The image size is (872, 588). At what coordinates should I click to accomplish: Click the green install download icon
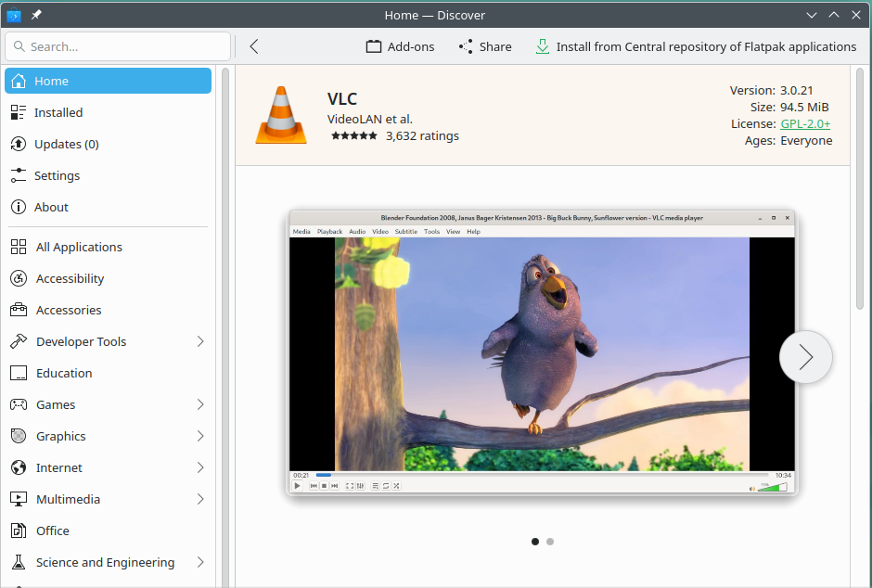[543, 46]
